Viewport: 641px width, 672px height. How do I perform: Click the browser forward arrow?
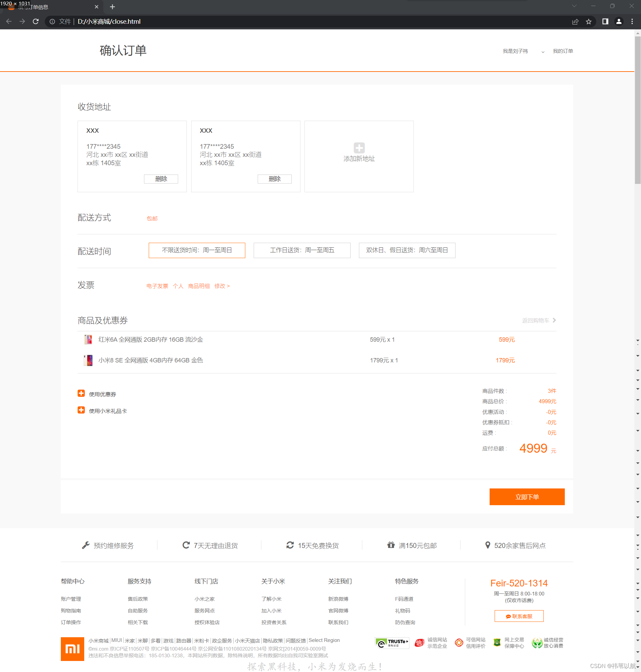(x=22, y=21)
